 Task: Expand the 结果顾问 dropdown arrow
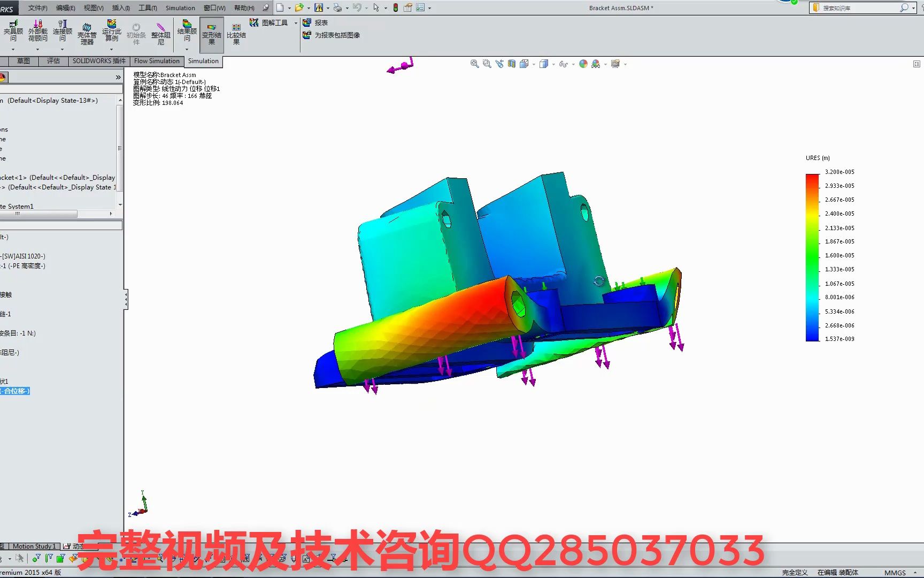pyautogui.click(x=186, y=49)
